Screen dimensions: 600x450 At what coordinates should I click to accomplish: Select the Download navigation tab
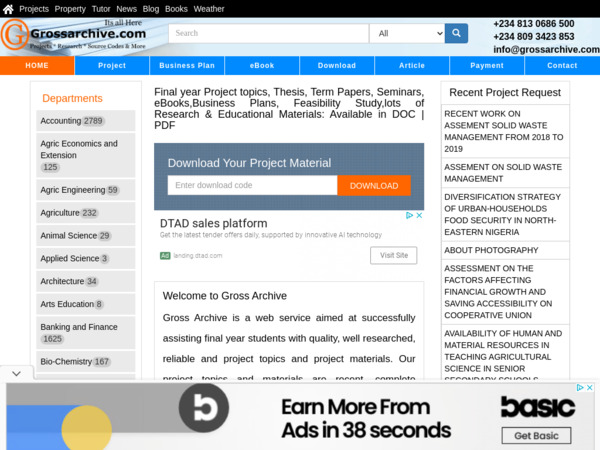coord(337,65)
